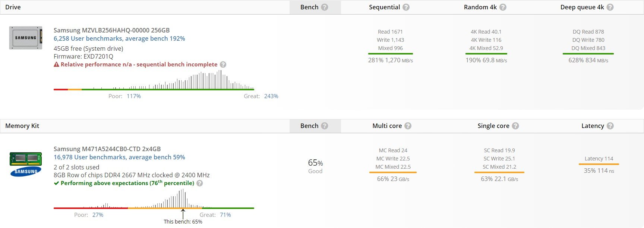The height and width of the screenshot is (228, 644).
Task: Click the memory Great 71% link
Action: coord(225,215)
